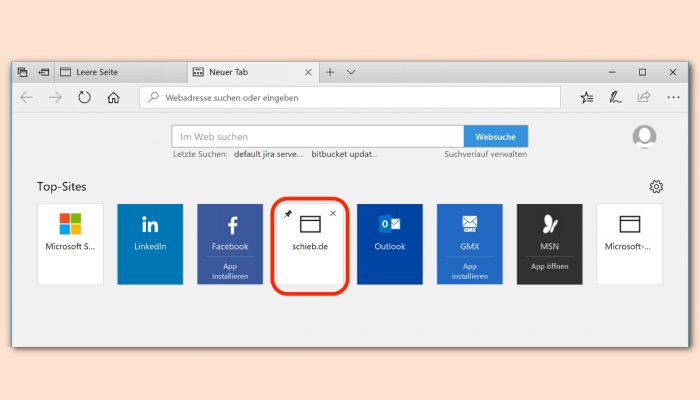700x400 pixels.
Task: Go forward with the forward arrow
Action: (x=55, y=97)
